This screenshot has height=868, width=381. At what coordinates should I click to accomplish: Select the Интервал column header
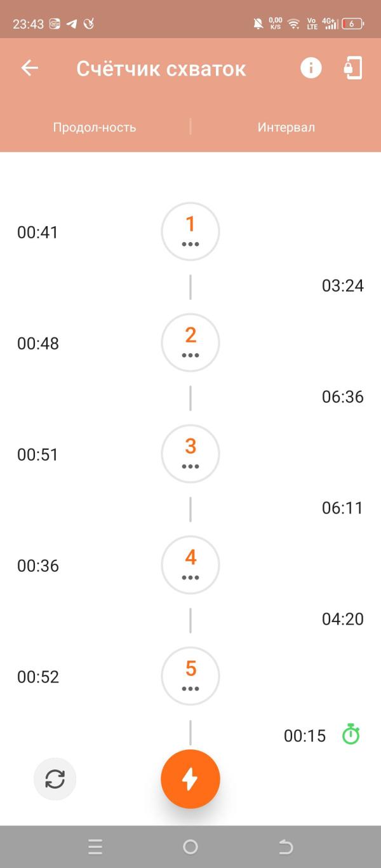click(286, 127)
